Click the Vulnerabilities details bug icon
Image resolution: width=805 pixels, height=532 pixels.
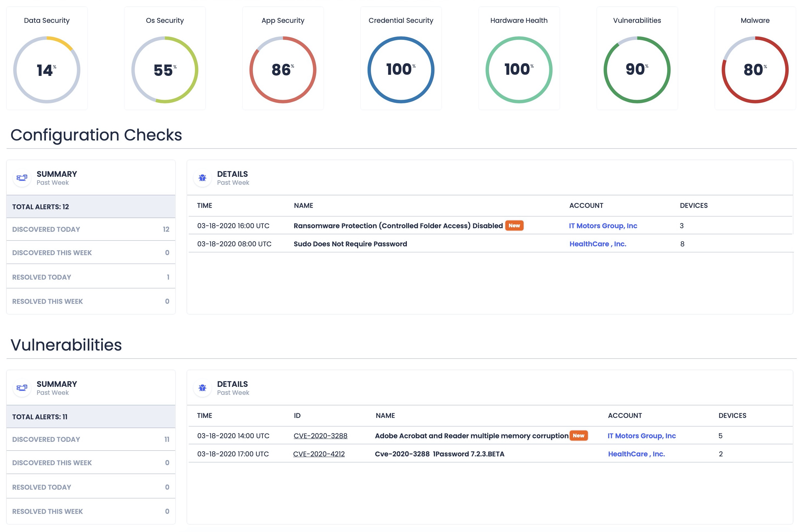click(x=203, y=387)
